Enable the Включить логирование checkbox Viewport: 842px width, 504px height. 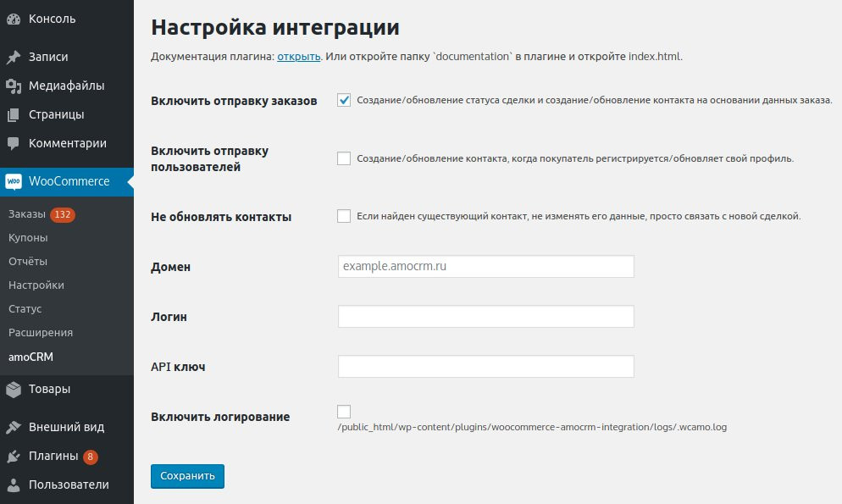coord(344,412)
